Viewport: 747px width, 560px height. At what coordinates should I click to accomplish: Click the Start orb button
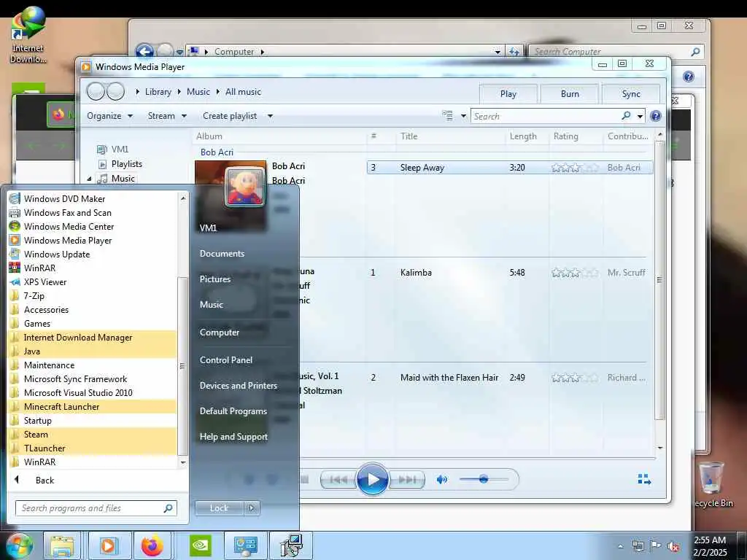18,545
